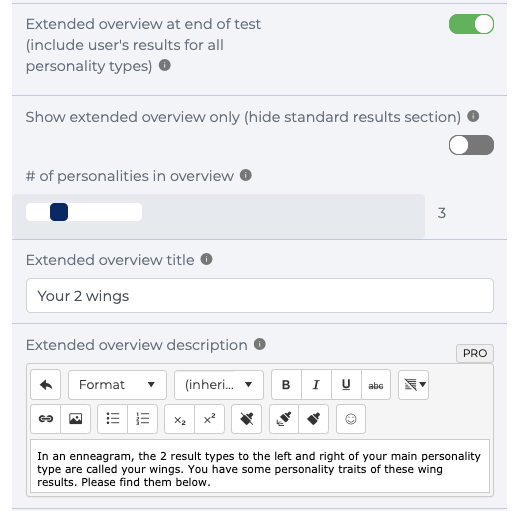
Task: Insert an image into the description
Action: pyautogui.click(x=75, y=419)
